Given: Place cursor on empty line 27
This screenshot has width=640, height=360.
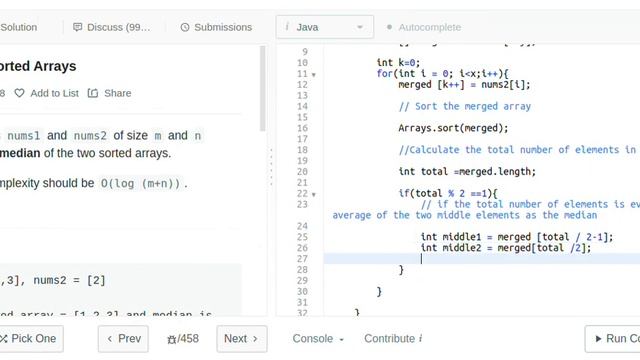Looking at the screenshot, I should [482, 259].
